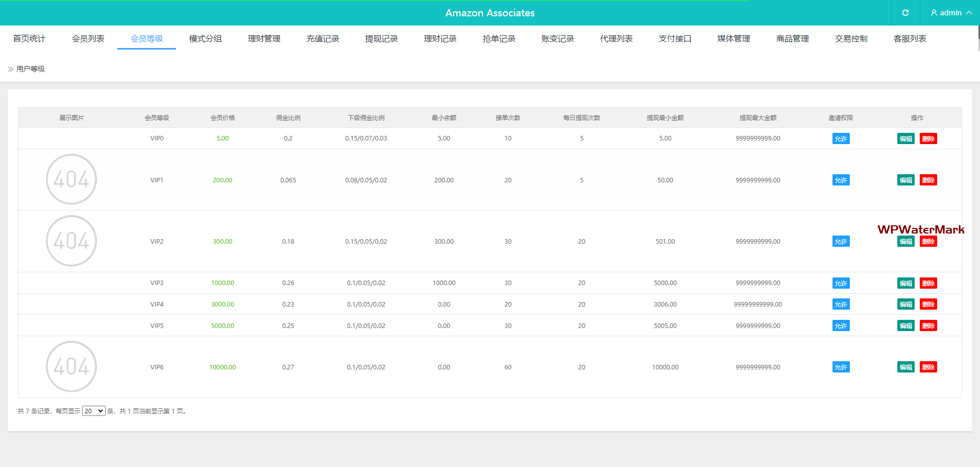Delete the VIP0 level with 删除

(928, 138)
